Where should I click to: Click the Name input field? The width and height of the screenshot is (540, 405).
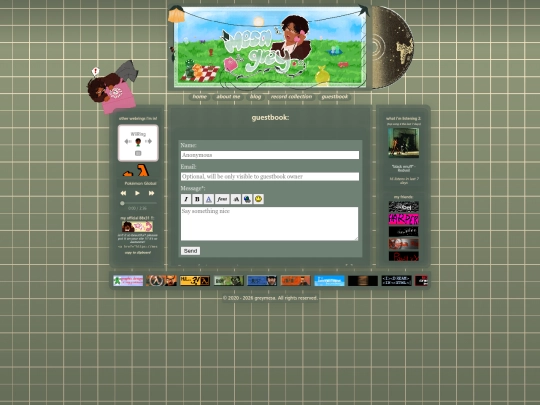(270, 155)
